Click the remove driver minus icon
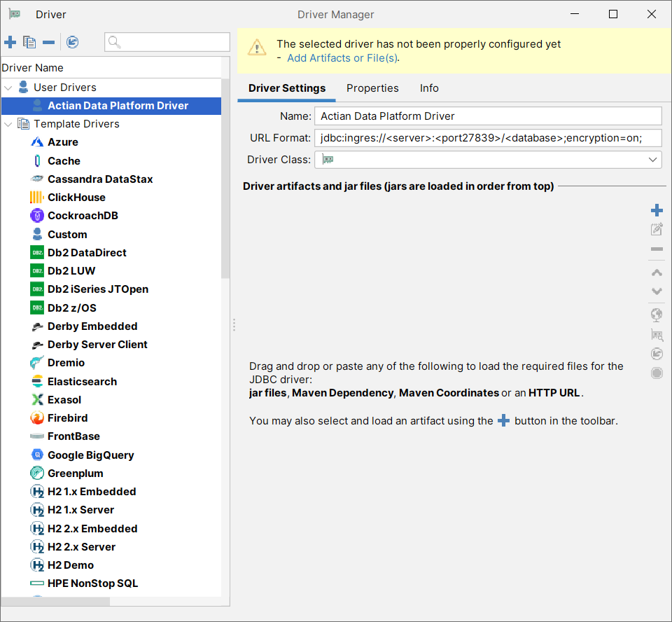The image size is (672, 622). (49, 42)
